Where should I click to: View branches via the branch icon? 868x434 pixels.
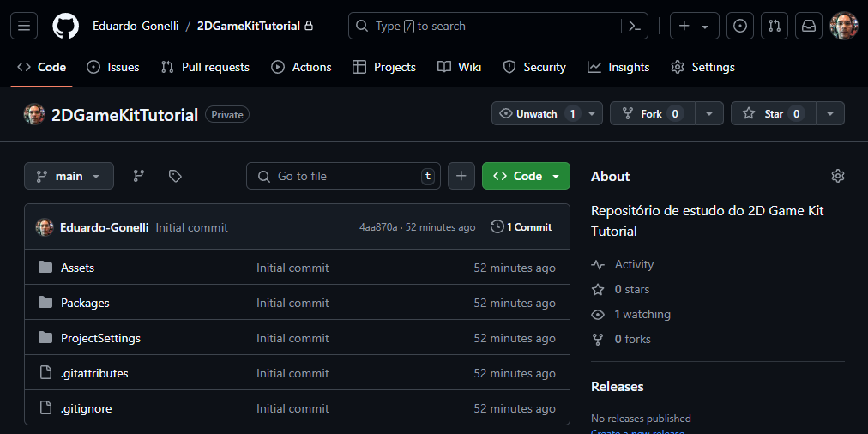[138, 176]
